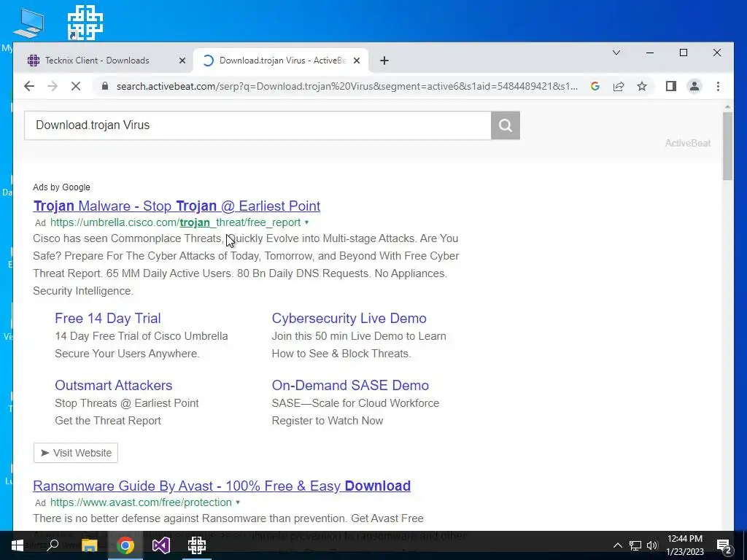Bookmark this page with star
This screenshot has height=560, width=747.
pos(642,86)
